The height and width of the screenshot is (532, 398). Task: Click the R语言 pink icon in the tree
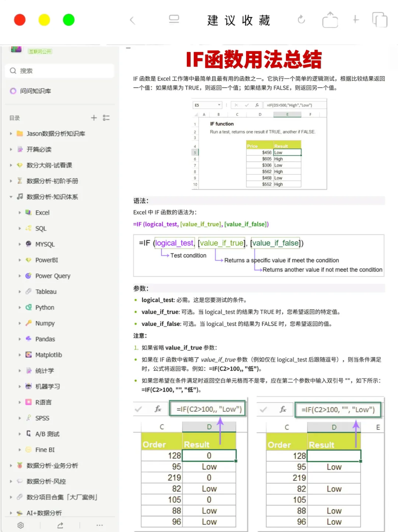tap(28, 402)
